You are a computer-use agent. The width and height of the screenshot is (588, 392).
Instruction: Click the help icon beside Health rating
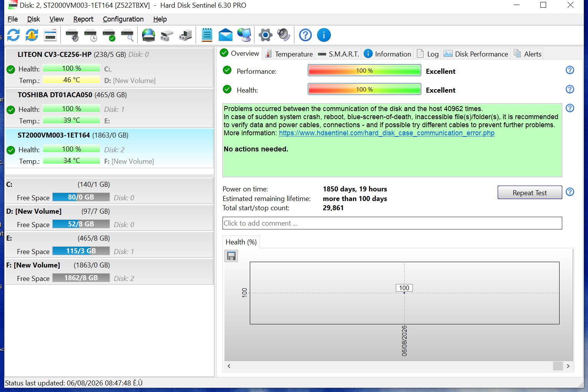click(570, 89)
